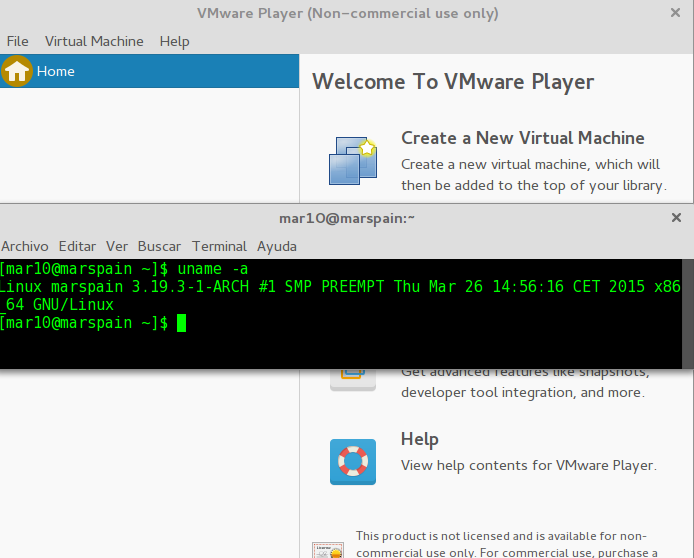Open the Ayuda menu in the terminal
Screen dimensions: 694x558
[x=277, y=246]
